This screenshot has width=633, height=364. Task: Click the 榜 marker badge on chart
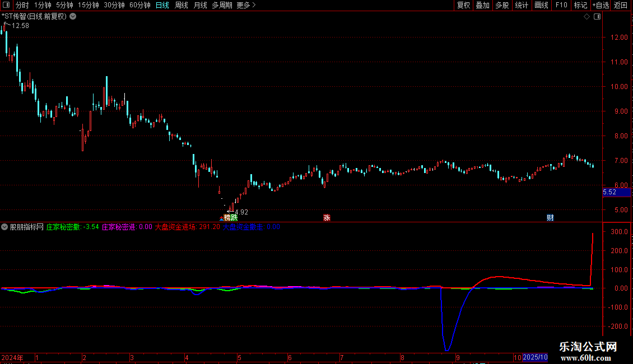pos(227,218)
